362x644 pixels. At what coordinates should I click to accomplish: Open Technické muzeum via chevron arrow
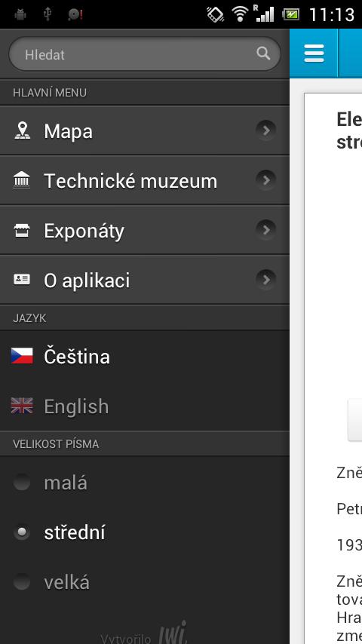pyautogui.click(x=265, y=180)
